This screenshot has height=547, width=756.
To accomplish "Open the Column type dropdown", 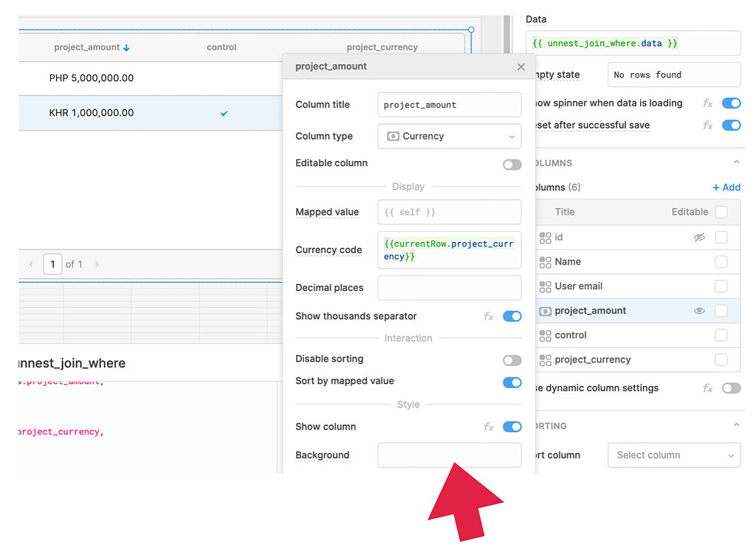I will coord(449,136).
